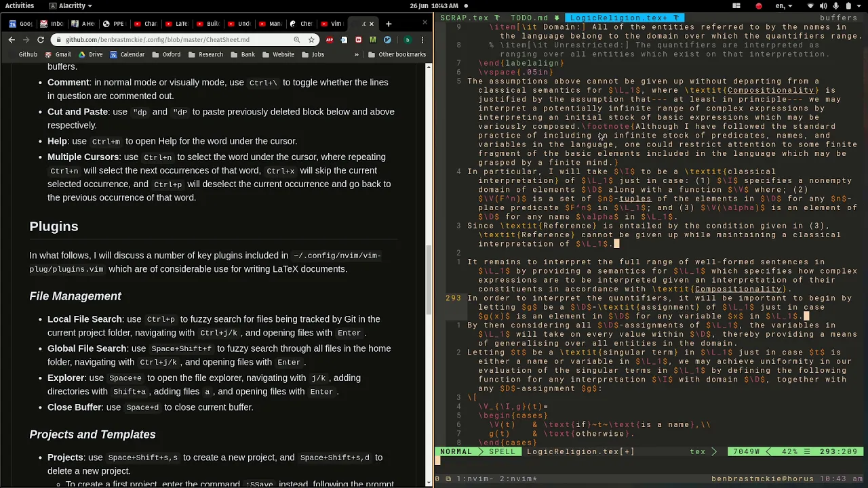
Task: Expand the Website bookmarks folder
Action: [278, 54]
